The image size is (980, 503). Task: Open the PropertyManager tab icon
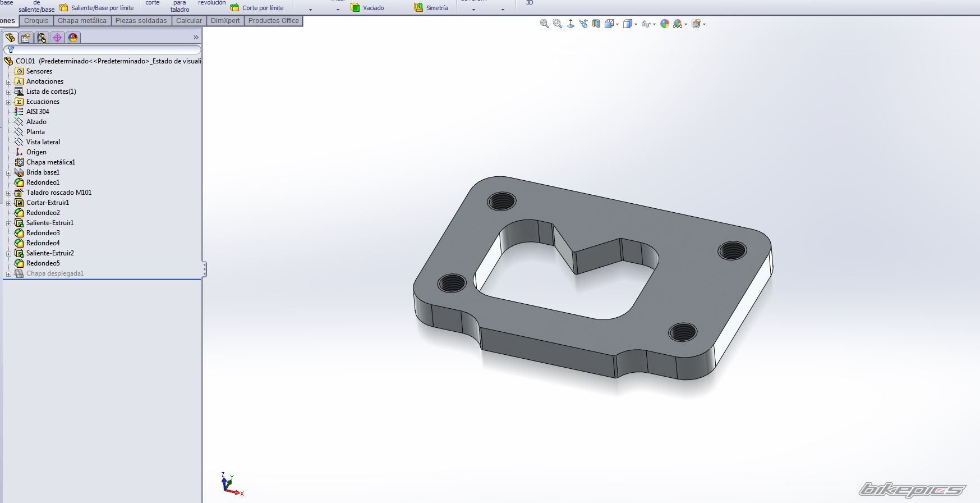pyautogui.click(x=26, y=38)
